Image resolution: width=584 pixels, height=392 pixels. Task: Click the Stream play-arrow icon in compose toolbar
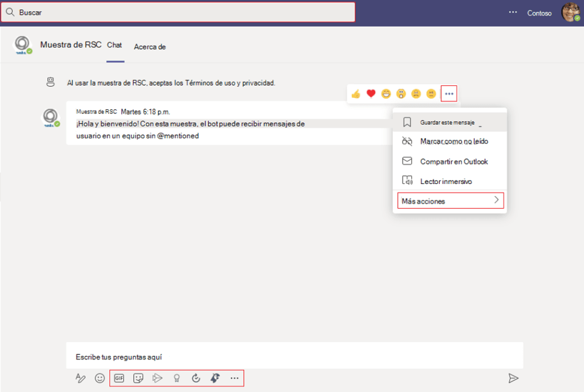pyautogui.click(x=157, y=378)
